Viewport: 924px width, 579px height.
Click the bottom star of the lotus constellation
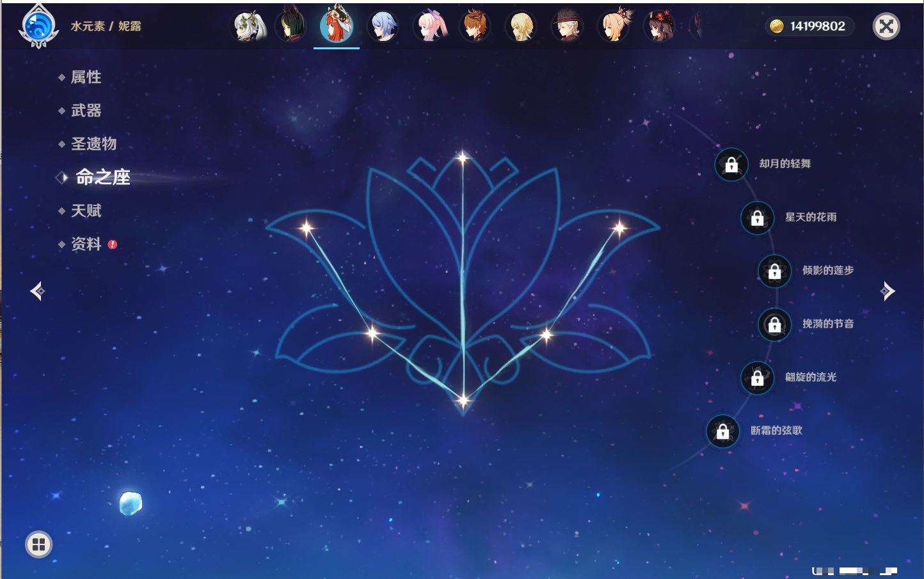[463, 401]
